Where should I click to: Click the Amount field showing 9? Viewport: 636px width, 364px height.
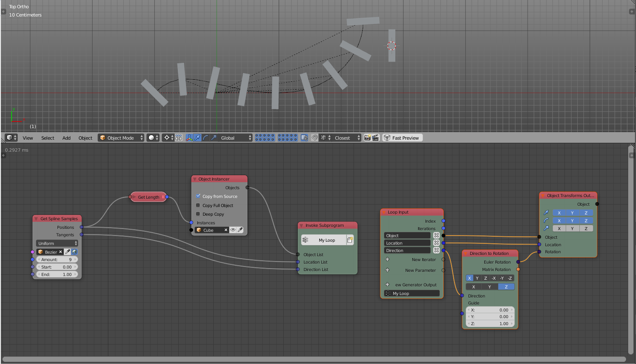click(57, 259)
